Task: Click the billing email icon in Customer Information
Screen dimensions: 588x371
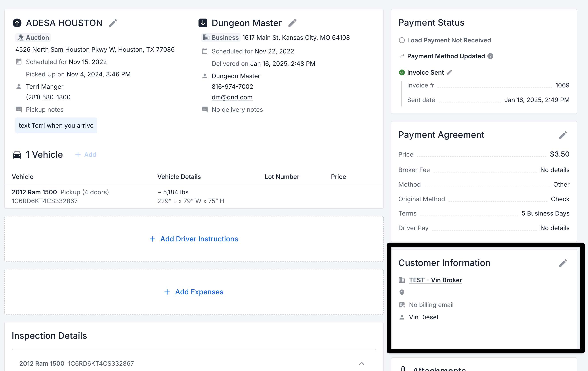Action: 402,305
